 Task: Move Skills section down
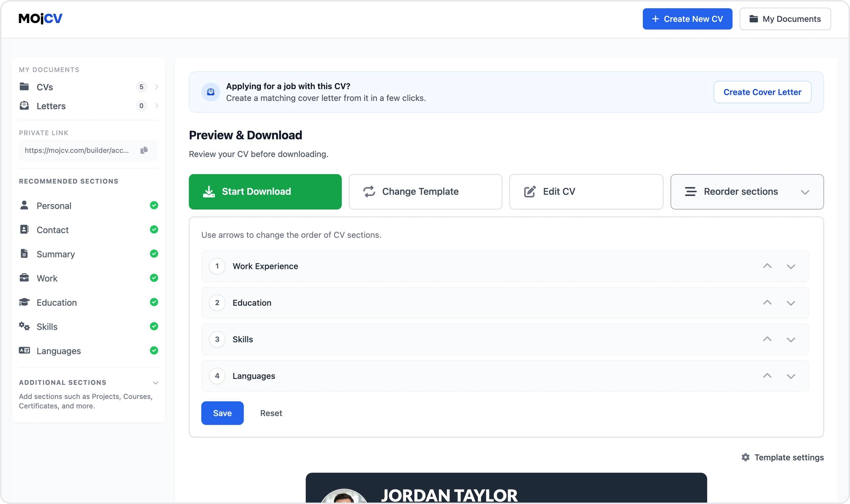(x=791, y=340)
